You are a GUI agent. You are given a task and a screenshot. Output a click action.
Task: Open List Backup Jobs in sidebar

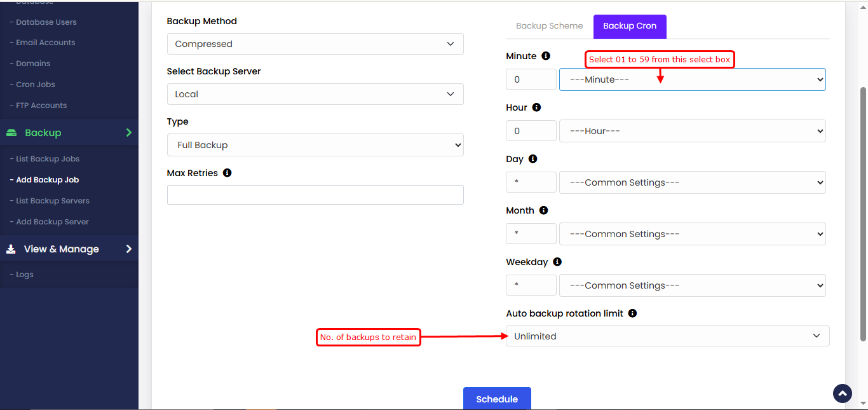(48, 159)
